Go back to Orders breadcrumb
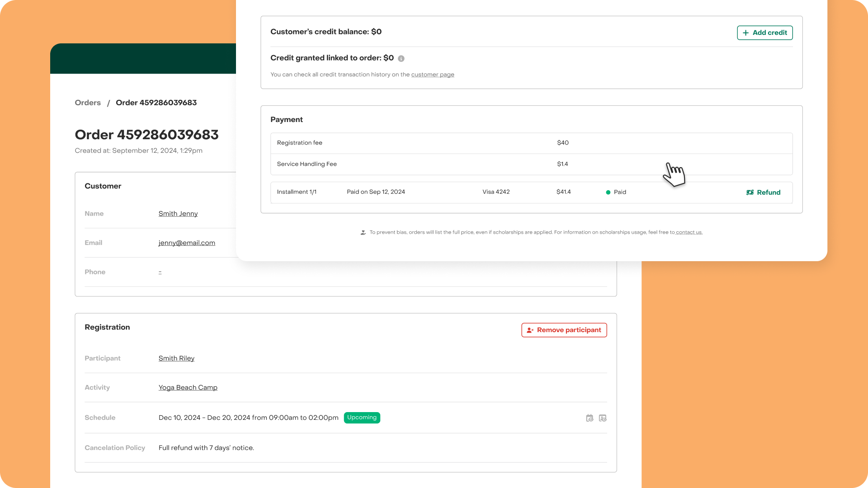The image size is (868, 488). (88, 103)
